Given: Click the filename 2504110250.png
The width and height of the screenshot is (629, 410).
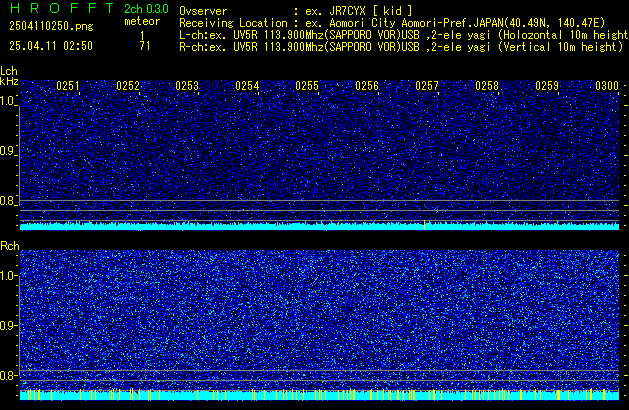Looking at the screenshot, I should point(51,26).
